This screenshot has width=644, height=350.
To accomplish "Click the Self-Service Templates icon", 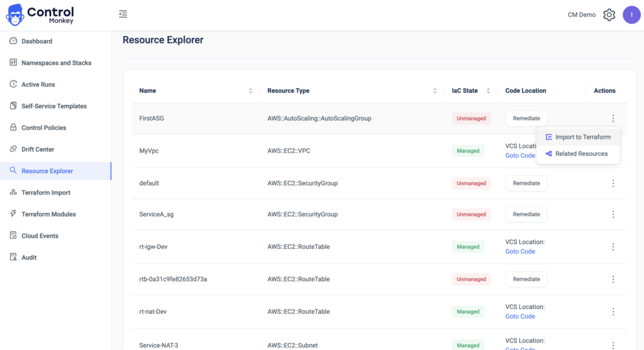I will coord(13,106).
